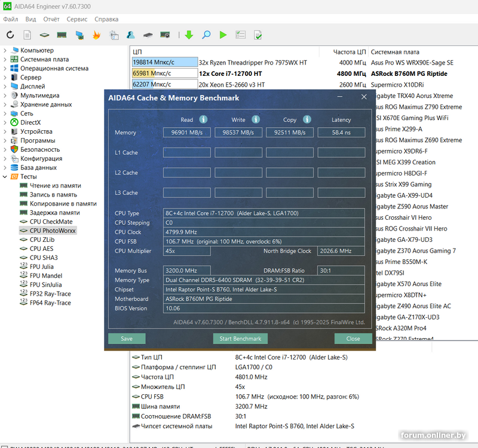The width and height of the screenshot is (478, 448).
Task: Open the Справка menu
Action: click(106, 19)
